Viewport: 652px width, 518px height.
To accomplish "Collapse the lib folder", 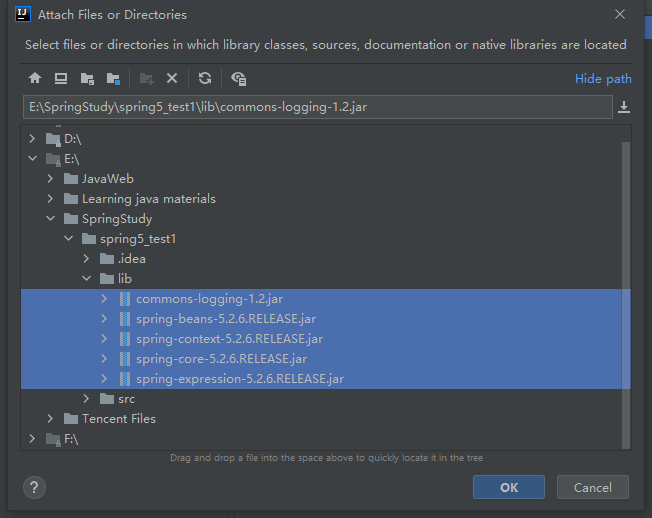I will click(x=86, y=278).
